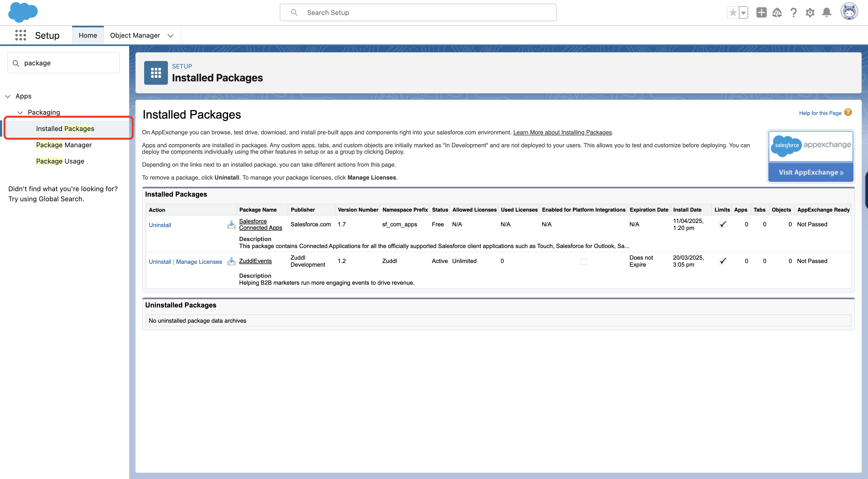Open the notifications bell
Screen dimensions: 868x479
pyautogui.click(x=827, y=13)
